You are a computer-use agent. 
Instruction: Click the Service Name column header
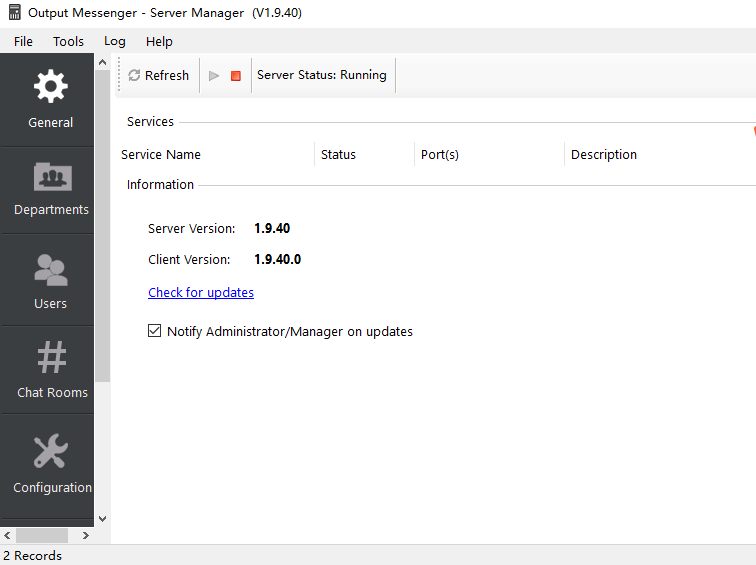coord(216,154)
